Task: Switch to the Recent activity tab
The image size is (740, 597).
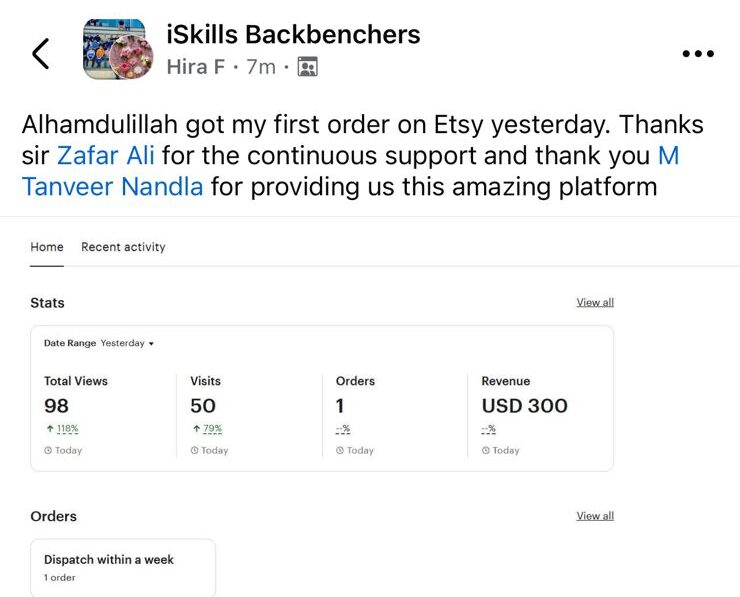Action: click(123, 247)
